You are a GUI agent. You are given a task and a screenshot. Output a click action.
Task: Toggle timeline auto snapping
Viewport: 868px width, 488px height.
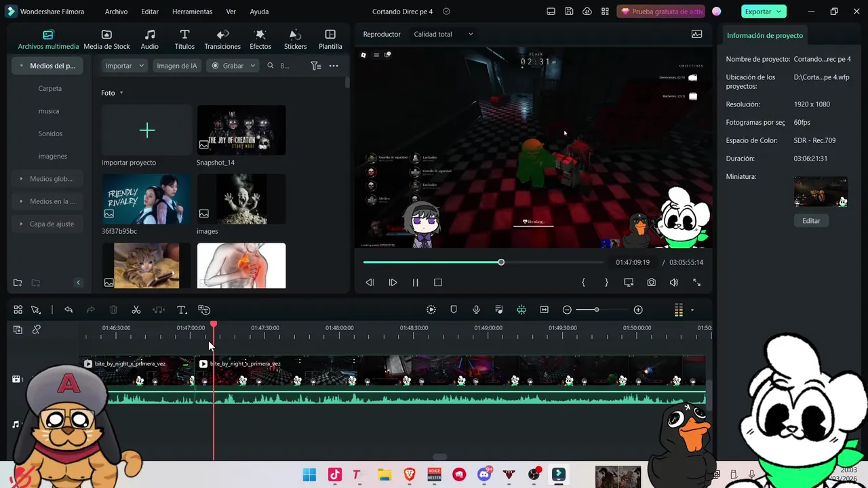521,310
